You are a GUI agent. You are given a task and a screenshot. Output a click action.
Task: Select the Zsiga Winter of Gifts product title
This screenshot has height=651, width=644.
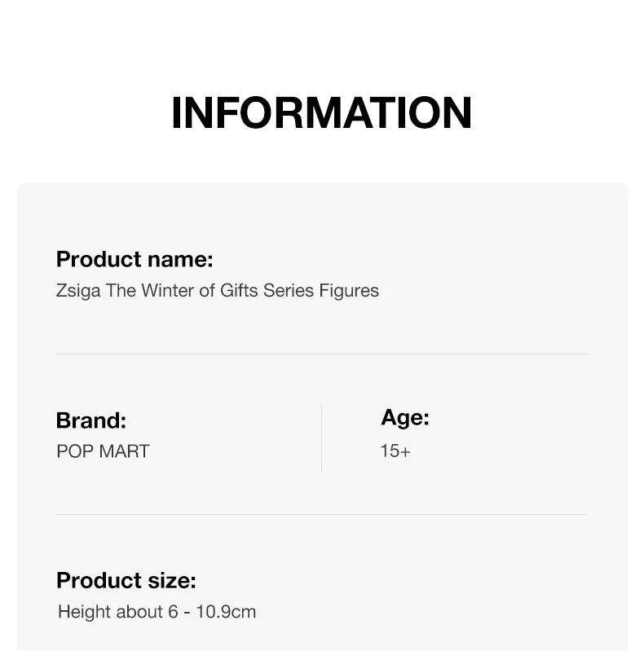[x=218, y=291]
